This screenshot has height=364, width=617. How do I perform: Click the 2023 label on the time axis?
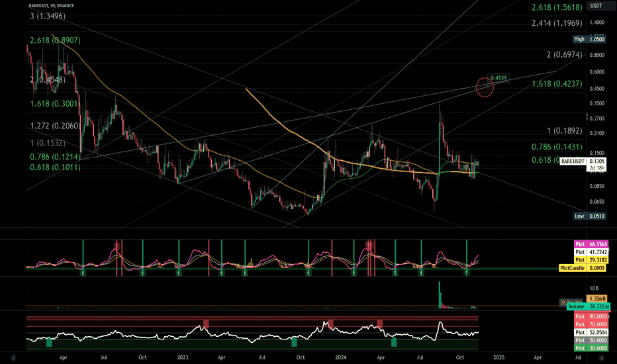[183, 357]
